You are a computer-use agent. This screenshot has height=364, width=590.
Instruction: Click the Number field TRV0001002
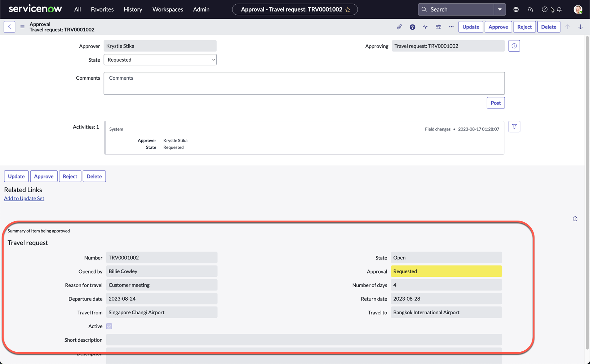162,258
